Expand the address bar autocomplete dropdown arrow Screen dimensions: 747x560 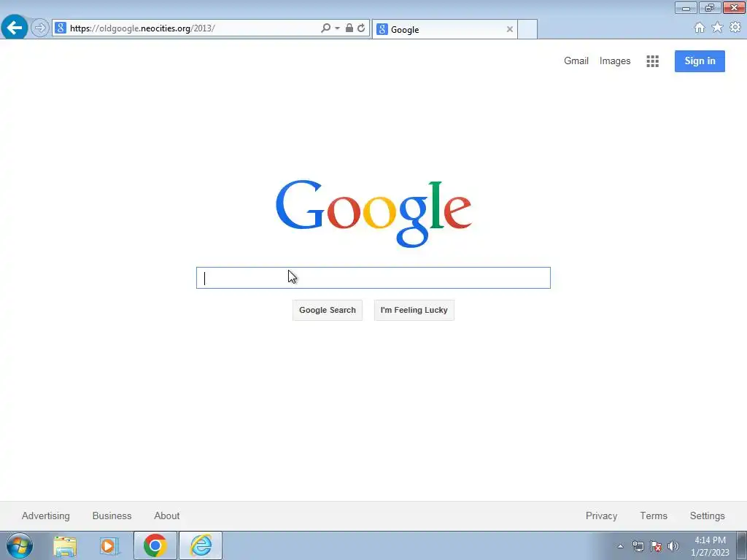coord(337,28)
